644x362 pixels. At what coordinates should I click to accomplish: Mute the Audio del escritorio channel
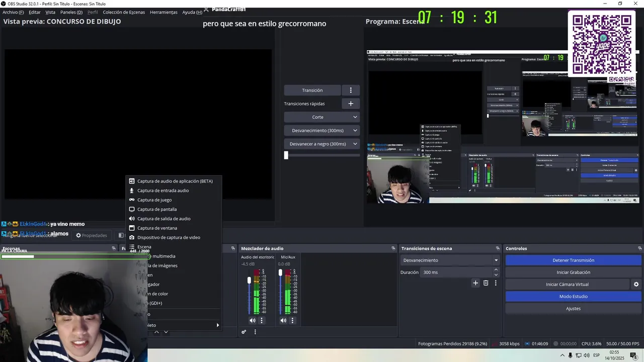click(x=253, y=320)
